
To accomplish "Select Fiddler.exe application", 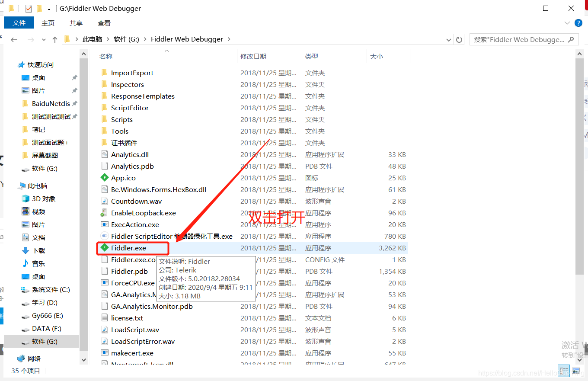I will point(128,248).
